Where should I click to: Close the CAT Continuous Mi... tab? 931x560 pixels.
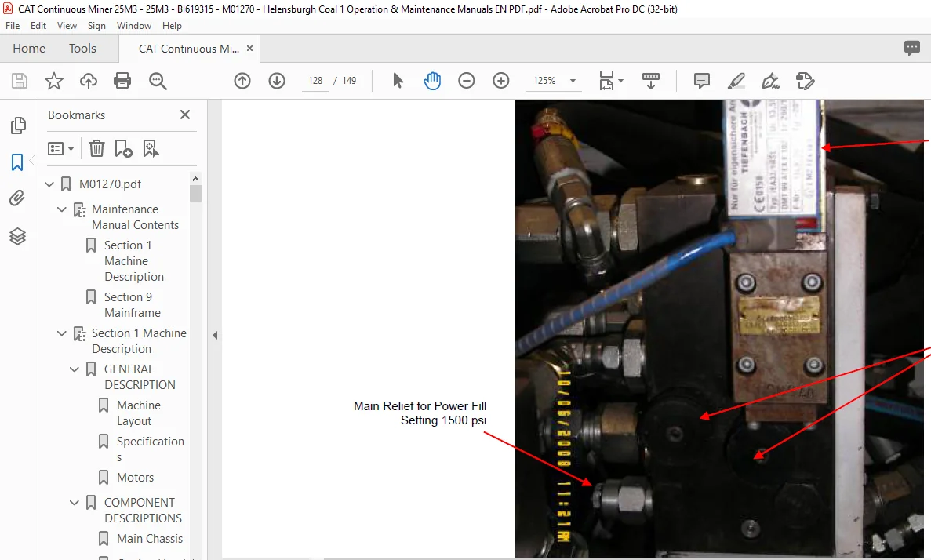coord(250,48)
